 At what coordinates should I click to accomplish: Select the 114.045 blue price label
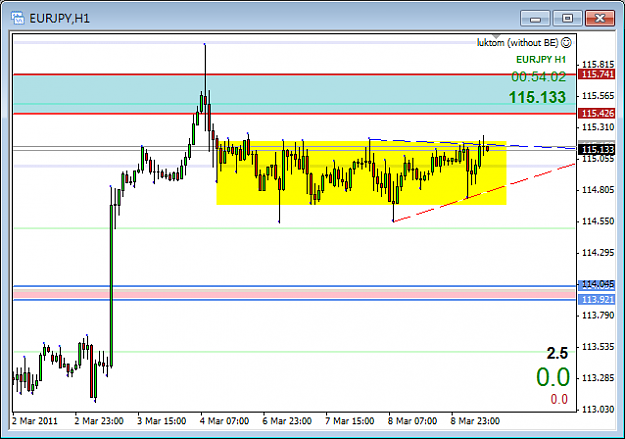(x=597, y=284)
